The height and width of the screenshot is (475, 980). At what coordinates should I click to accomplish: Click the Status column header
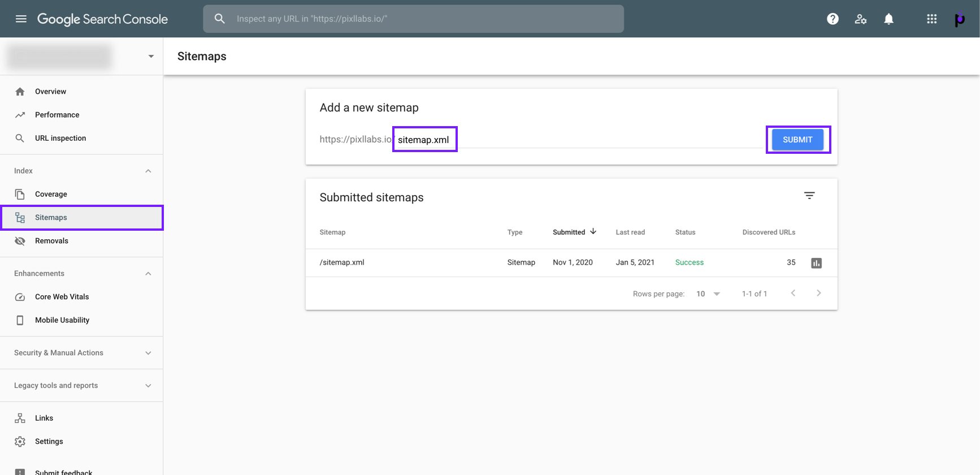(685, 232)
